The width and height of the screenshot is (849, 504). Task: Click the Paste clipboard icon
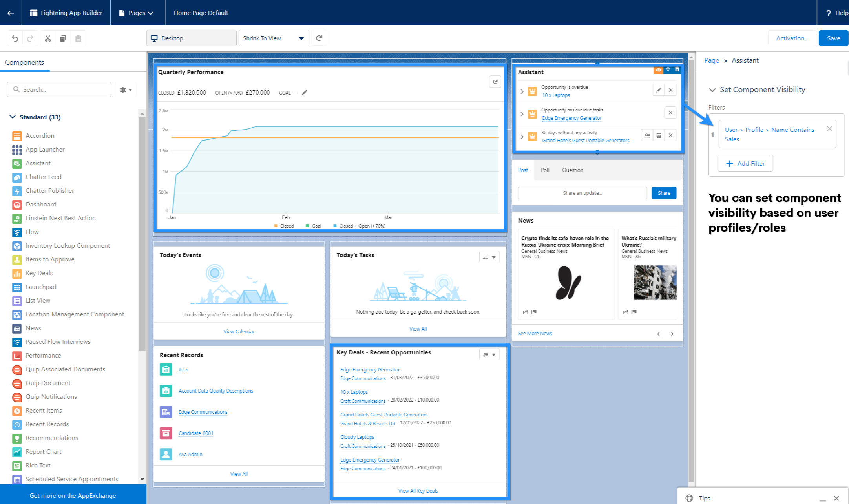[x=78, y=38]
